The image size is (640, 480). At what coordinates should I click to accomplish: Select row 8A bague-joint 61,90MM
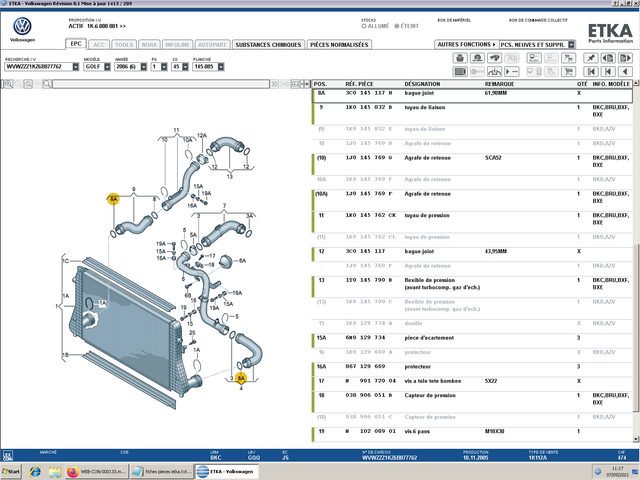click(472, 96)
